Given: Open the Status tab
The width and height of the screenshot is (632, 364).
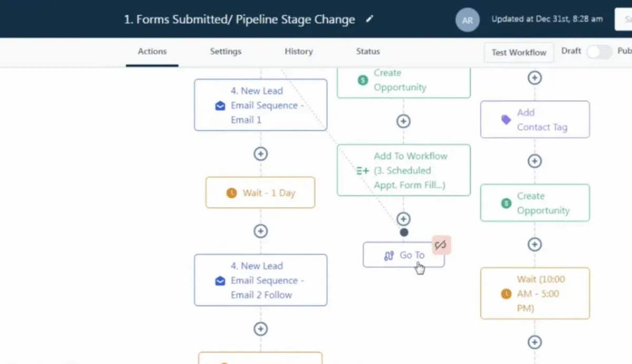Looking at the screenshot, I should (x=368, y=52).
